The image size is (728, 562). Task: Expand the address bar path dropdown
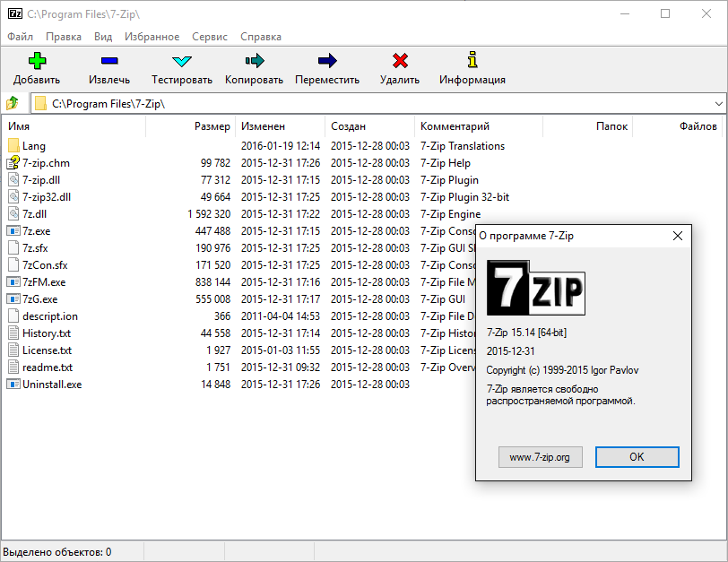click(719, 103)
